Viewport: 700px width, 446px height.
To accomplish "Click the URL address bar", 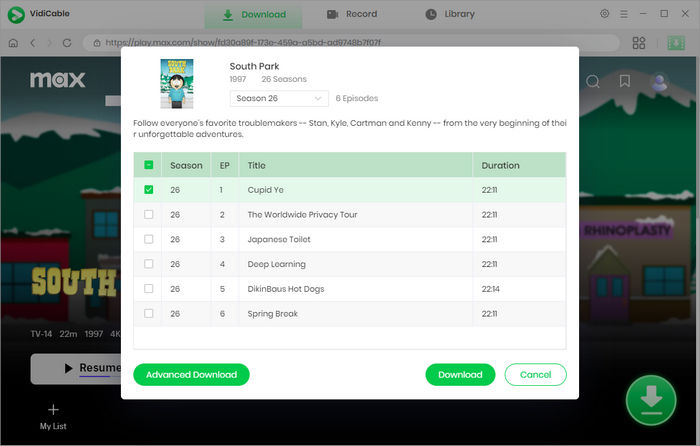I will click(351, 43).
